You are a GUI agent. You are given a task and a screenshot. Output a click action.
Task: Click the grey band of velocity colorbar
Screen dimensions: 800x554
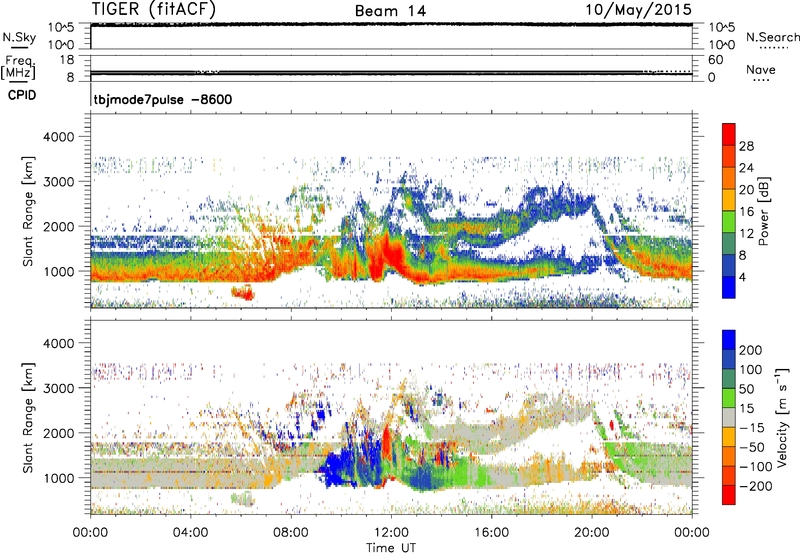729,417
